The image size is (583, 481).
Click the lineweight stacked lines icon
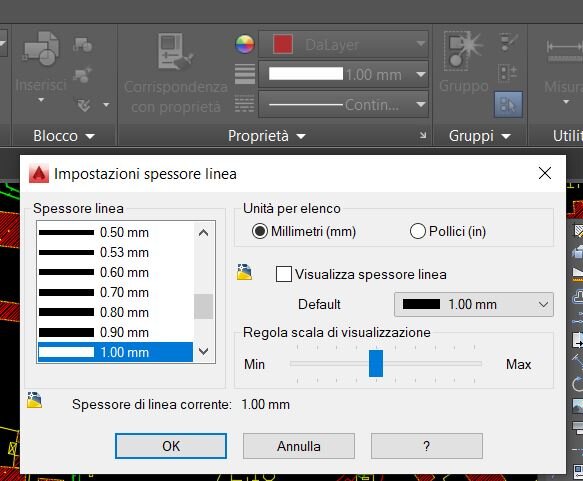coord(245,74)
